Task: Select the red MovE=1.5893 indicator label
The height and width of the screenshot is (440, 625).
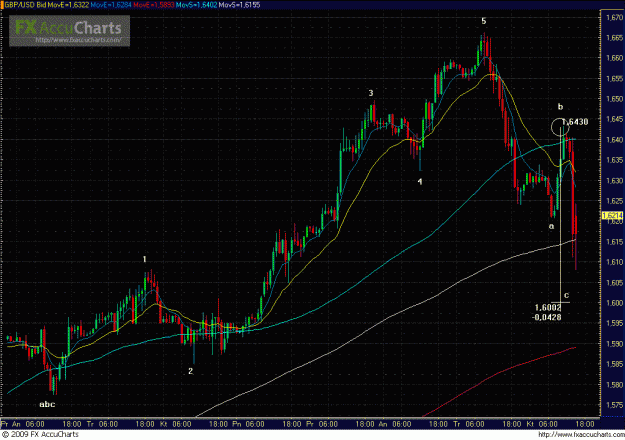Action: pyautogui.click(x=153, y=5)
